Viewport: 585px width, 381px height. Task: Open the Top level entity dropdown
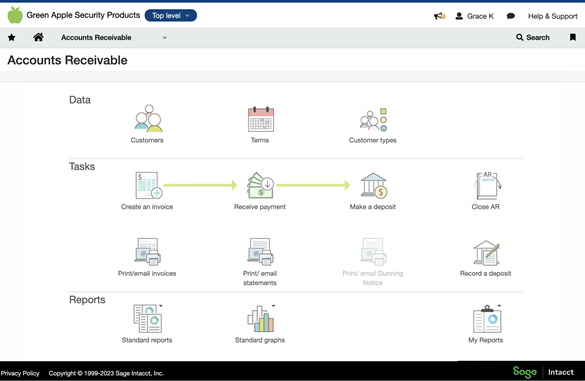(x=171, y=15)
